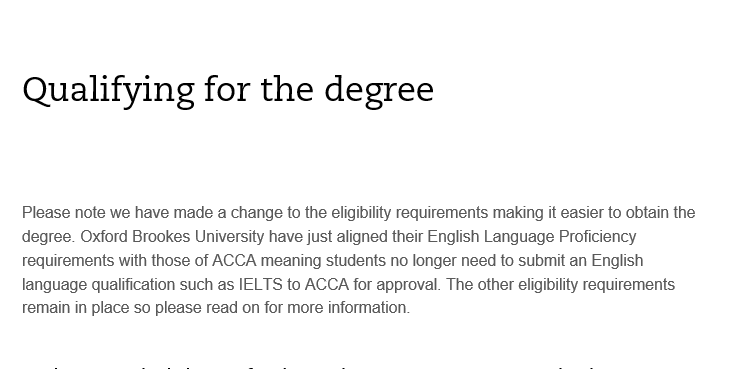
Task: Click the words "language qualification"
Action: (99, 284)
